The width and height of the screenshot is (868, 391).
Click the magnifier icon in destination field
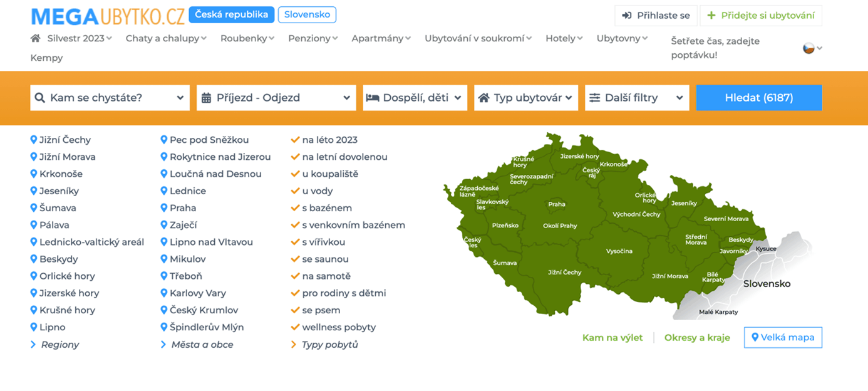point(40,98)
